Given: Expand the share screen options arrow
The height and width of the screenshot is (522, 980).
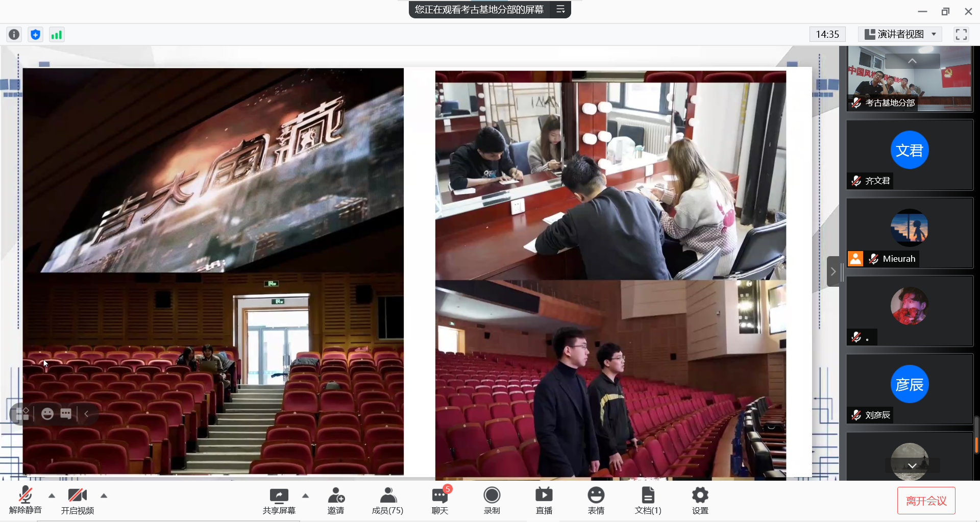Looking at the screenshot, I should click(x=305, y=495).
